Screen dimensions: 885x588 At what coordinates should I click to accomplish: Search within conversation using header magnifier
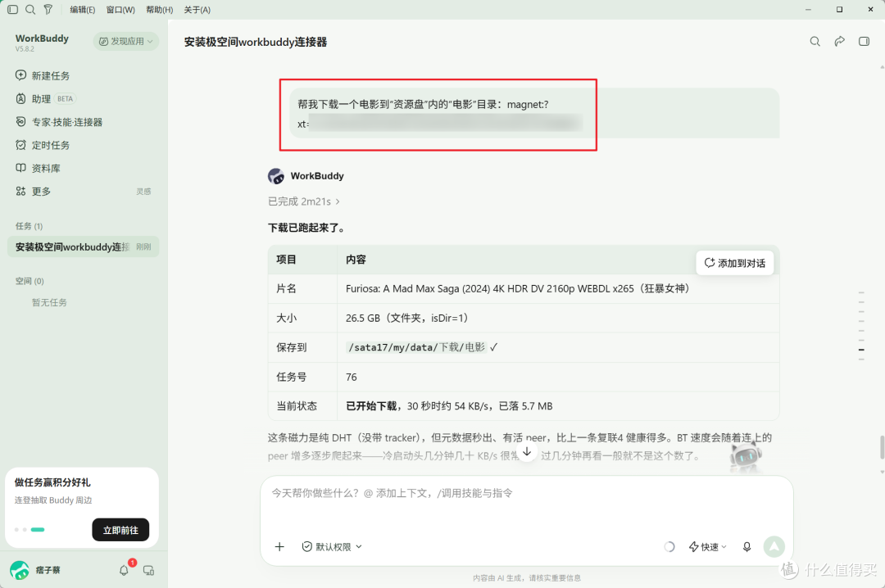(x=815, y=41)
